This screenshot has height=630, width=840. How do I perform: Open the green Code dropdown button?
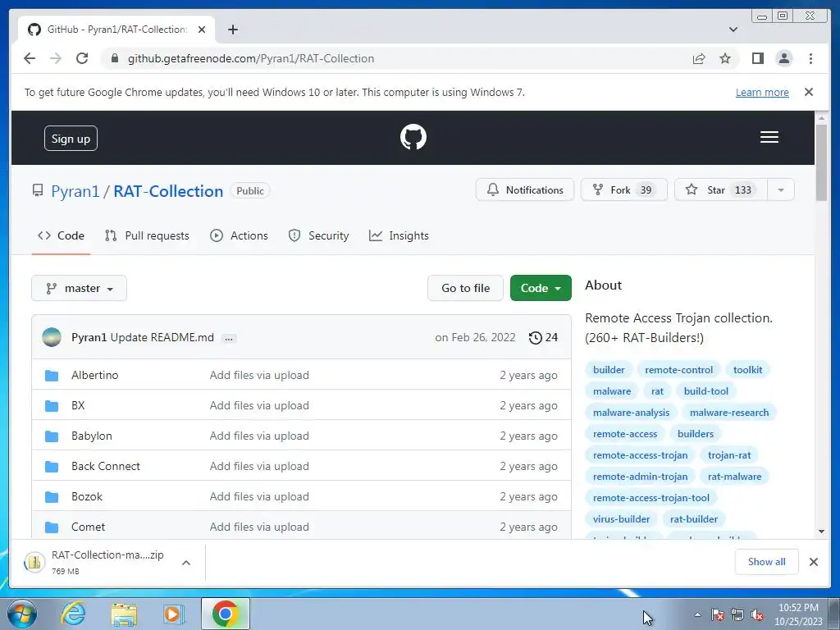point(541,288)
